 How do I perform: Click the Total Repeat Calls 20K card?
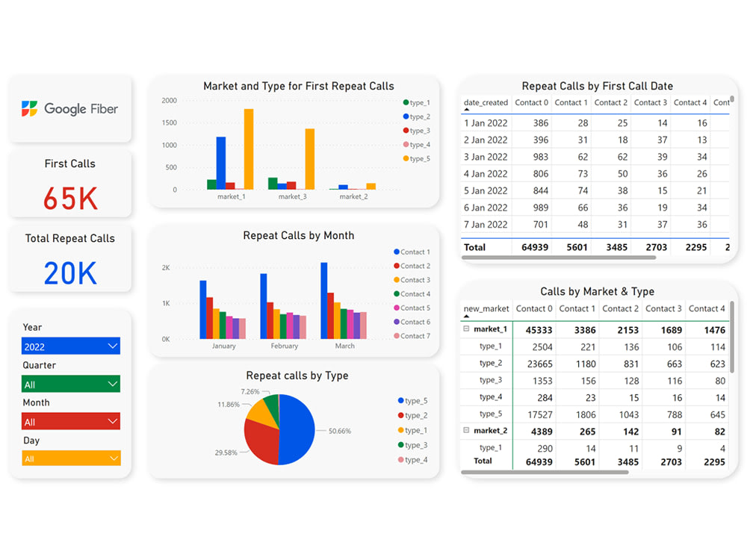69,258
